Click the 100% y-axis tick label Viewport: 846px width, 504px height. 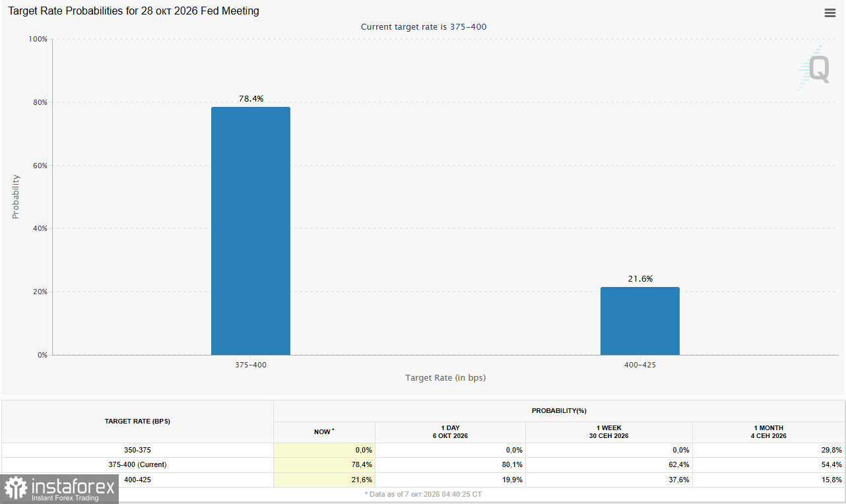pos(38,39)
